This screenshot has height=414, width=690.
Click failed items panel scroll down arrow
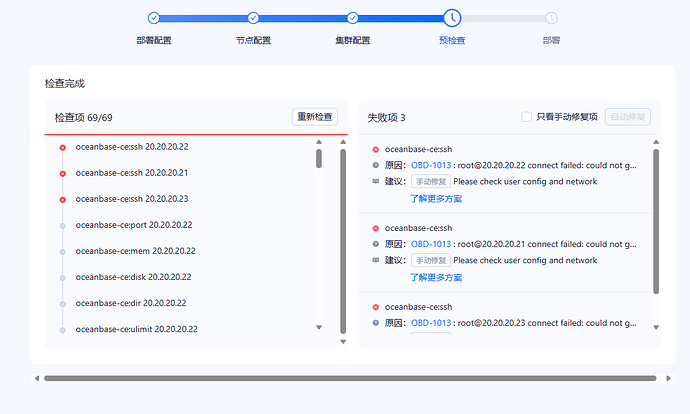pyautogui.click(x=656, y=327)
